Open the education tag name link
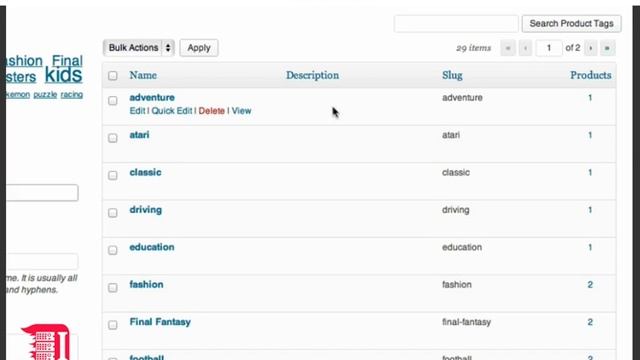Viewport: 640px width, 360px height. 152,247
